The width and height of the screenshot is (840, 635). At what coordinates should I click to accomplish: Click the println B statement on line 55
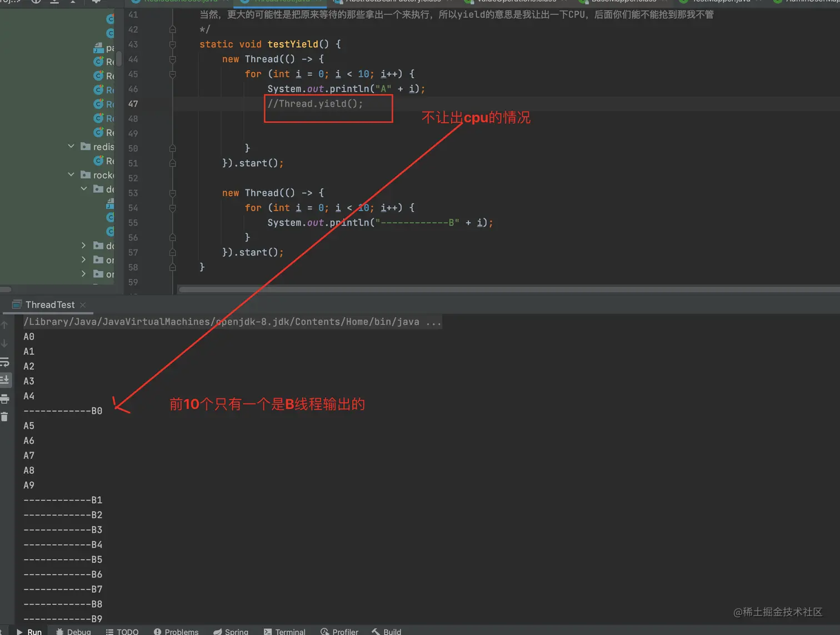pos(380,223)
